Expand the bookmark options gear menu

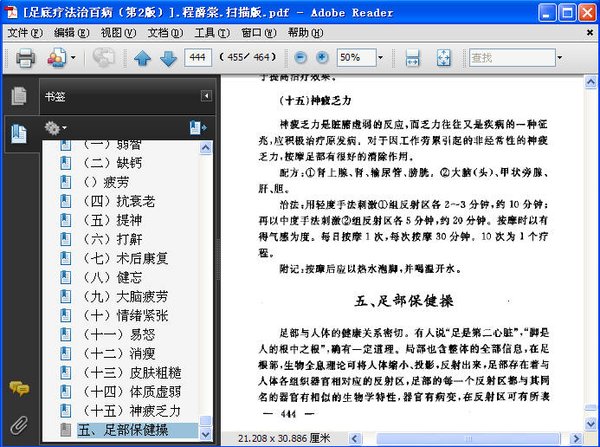tap(55, 128)
